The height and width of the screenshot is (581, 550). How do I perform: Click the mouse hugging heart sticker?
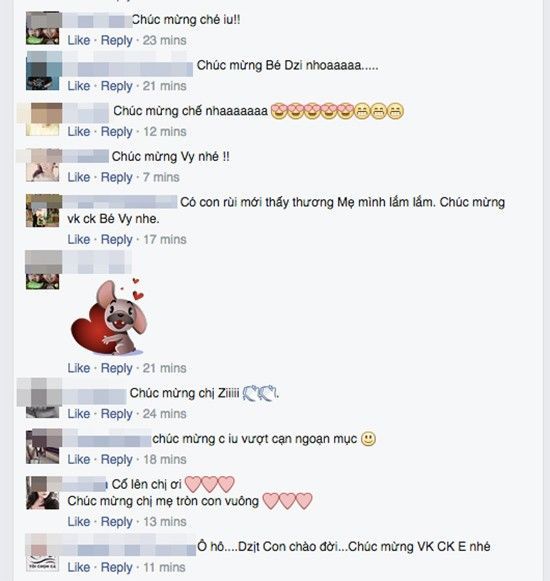(108, 318)
